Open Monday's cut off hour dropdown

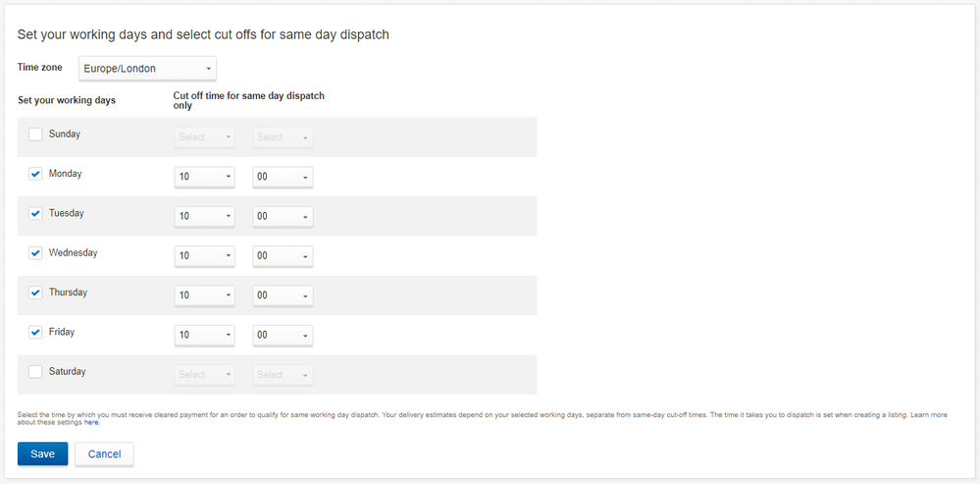pyautogui.click(x=204, y=177)
